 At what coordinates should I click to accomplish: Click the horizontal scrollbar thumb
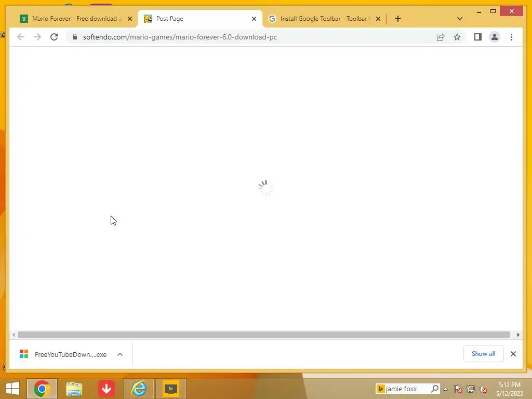click(x=263, y=335)
